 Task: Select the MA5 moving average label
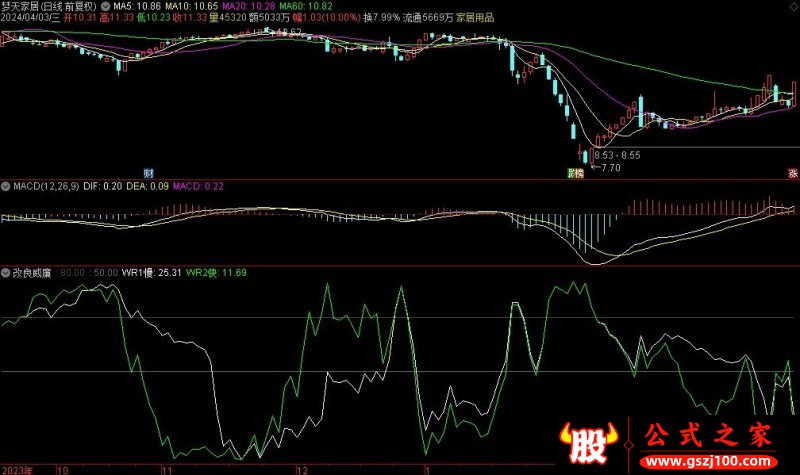point(136,6)
